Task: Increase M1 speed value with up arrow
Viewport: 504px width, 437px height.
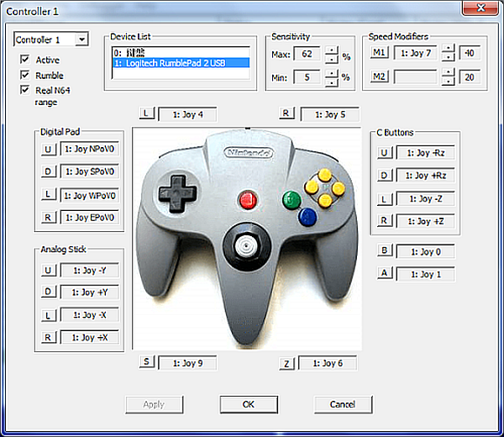Action: (x=448, y=49)
